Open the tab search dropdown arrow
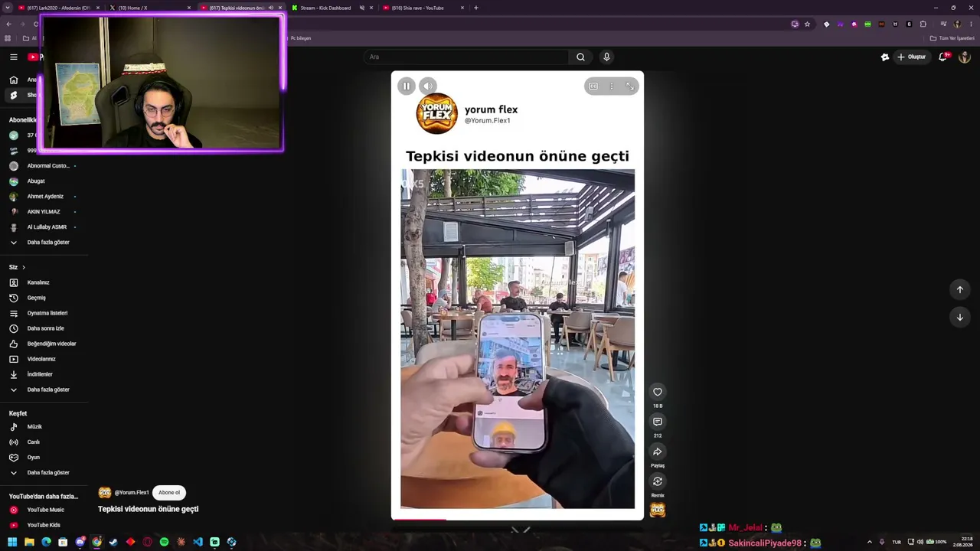 click(x=8, y=8)
